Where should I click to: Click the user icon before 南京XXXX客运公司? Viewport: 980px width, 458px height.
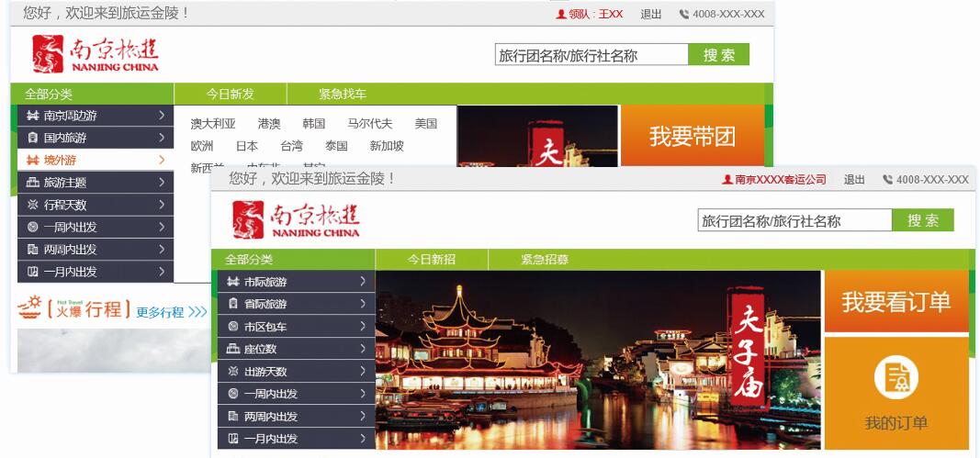(727, 180)
